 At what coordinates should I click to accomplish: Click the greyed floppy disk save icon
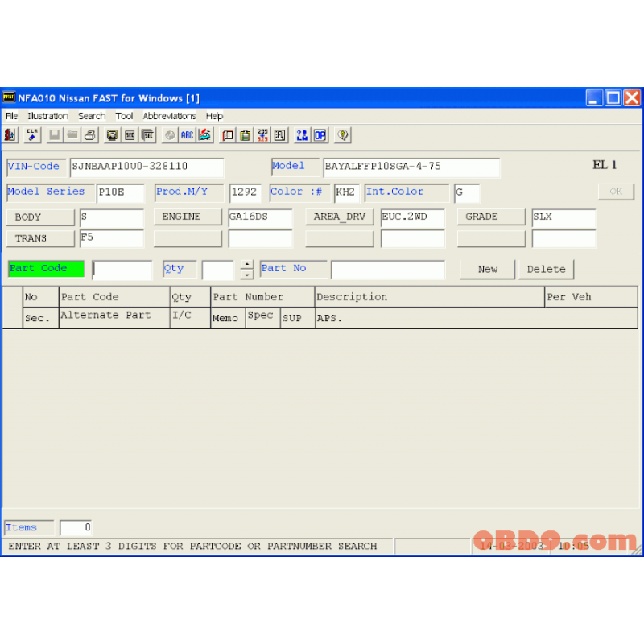[x=54, y=135]
